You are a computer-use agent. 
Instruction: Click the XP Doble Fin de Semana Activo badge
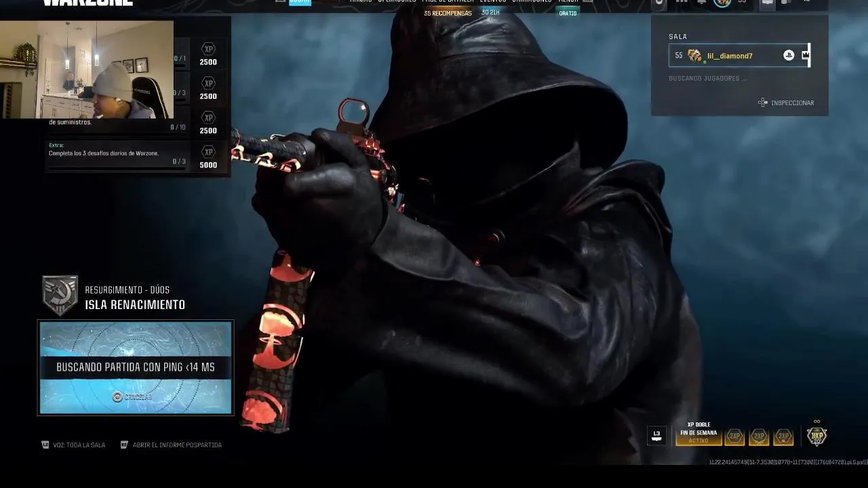click(x=698, y=434)
